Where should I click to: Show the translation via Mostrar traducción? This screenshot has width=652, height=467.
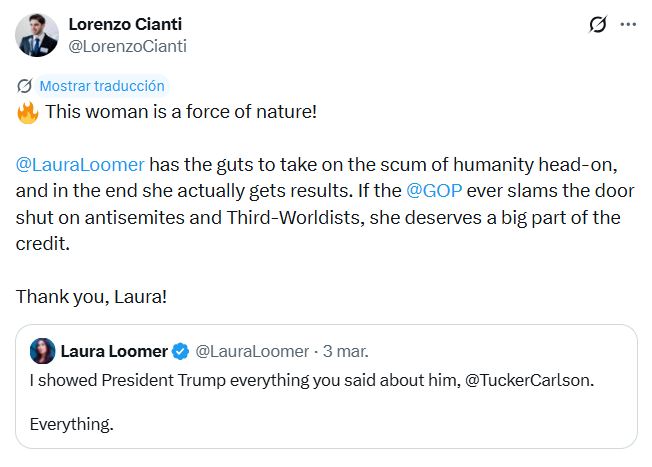click(101, 86)
